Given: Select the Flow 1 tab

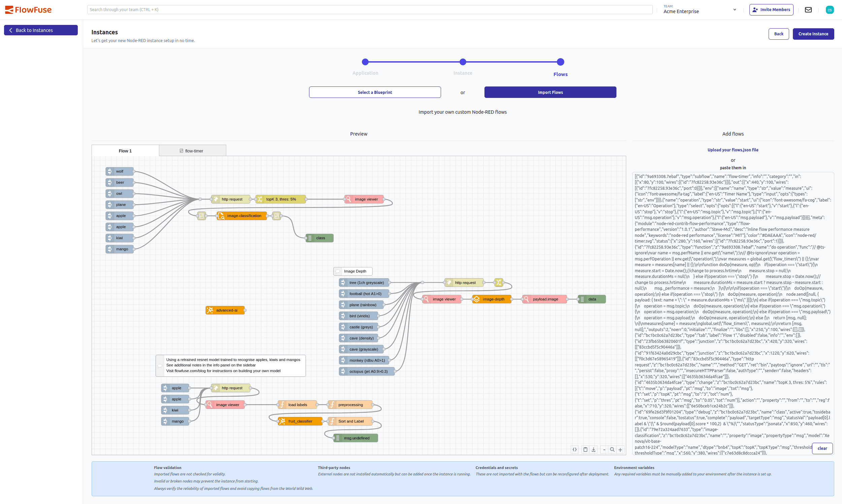Looking at the screenshot, I should [125, 150].
